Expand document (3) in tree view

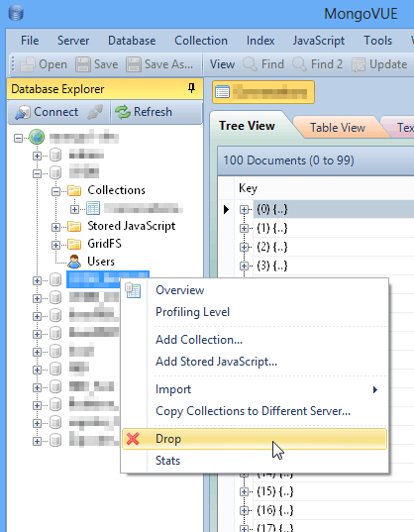(x=244, y=266)
